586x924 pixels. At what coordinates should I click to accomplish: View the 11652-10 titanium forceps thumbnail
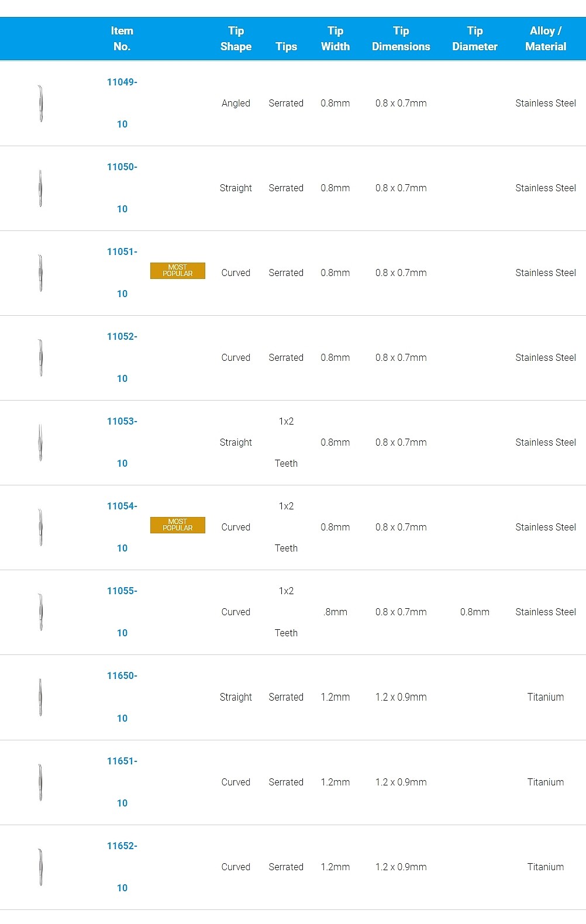40,867
